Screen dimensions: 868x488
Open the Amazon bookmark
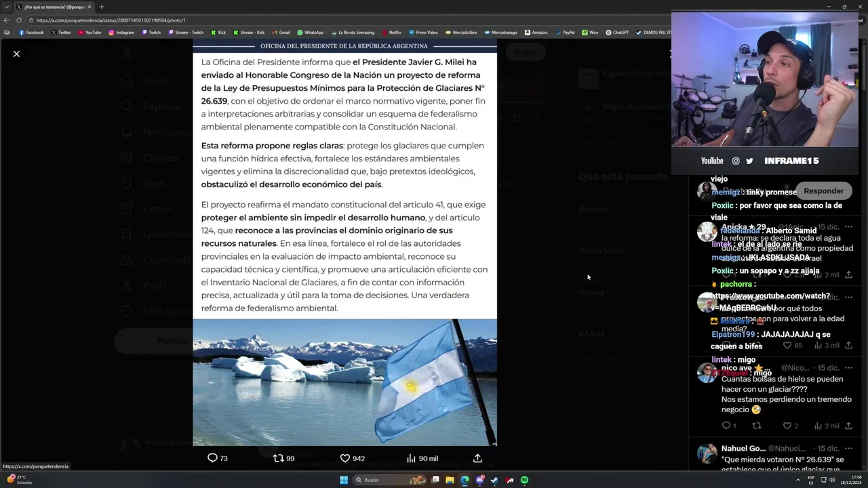(x=536, y=33)
